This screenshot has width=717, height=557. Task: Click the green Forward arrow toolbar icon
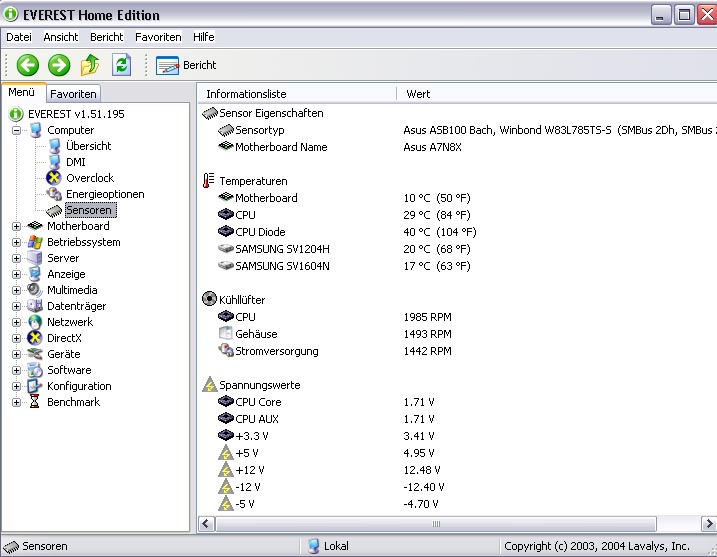click(x=59, y=65)
